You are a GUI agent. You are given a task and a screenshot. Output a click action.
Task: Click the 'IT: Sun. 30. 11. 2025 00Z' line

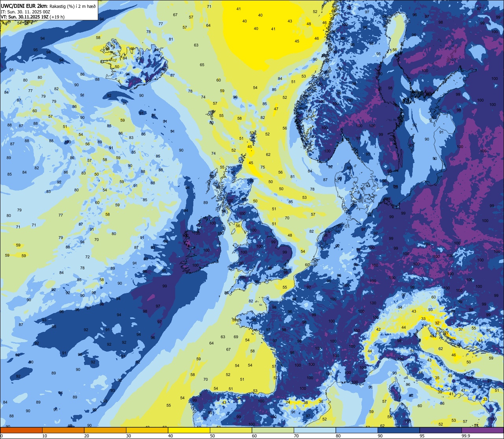(25, 12)
